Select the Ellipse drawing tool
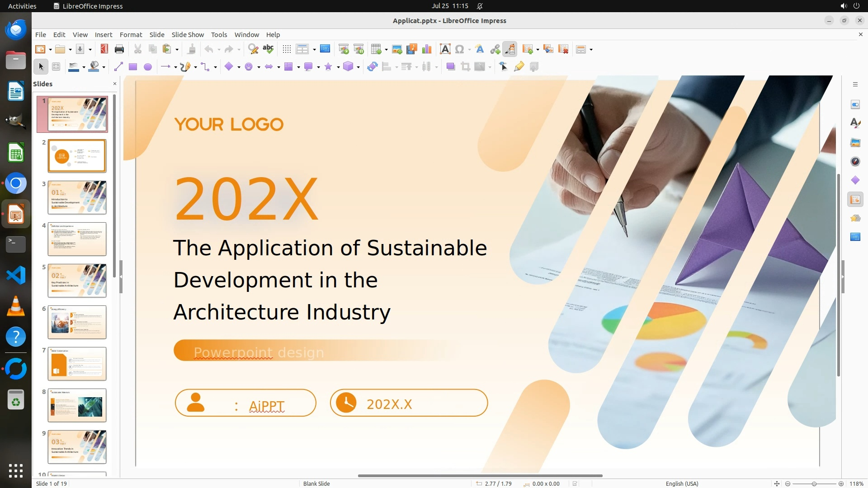This screenshot has height=488, width=868. [148, 67]
